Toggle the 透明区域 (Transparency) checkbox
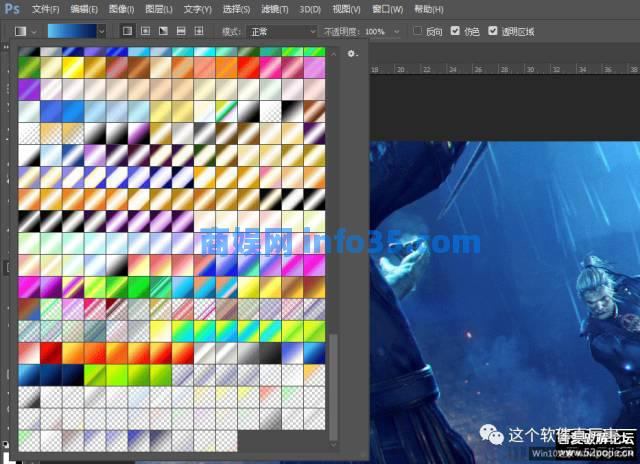640x464 pixels. point(493,31)
